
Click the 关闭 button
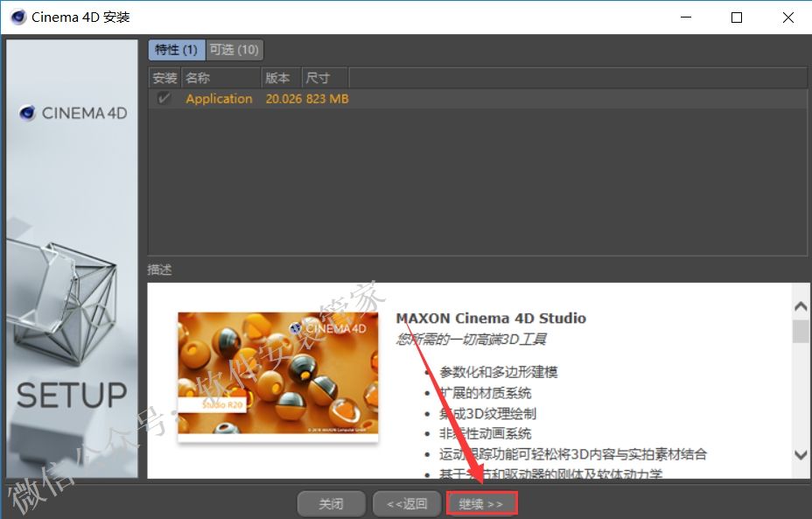coord(331,504)
